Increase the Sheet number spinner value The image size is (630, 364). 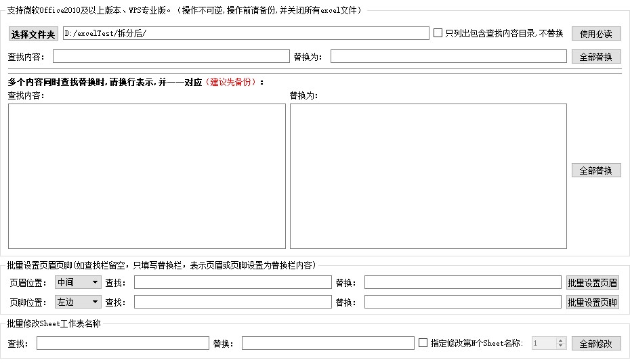tap(561, 340)
